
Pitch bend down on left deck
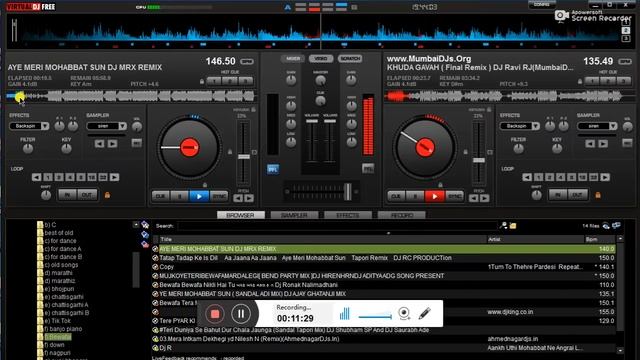[x=238, y=198]
